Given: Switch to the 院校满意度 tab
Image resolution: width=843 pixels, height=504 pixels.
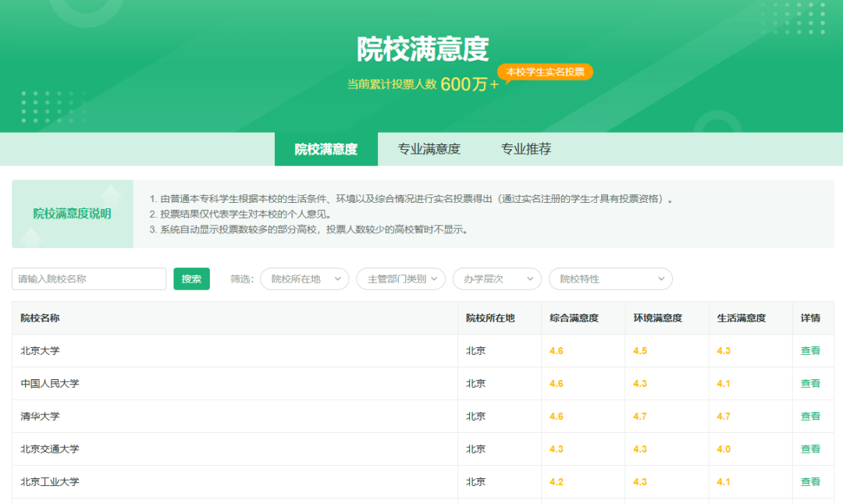Looking at the screenshot, I should pyautogui.click(x=325, y=149).
